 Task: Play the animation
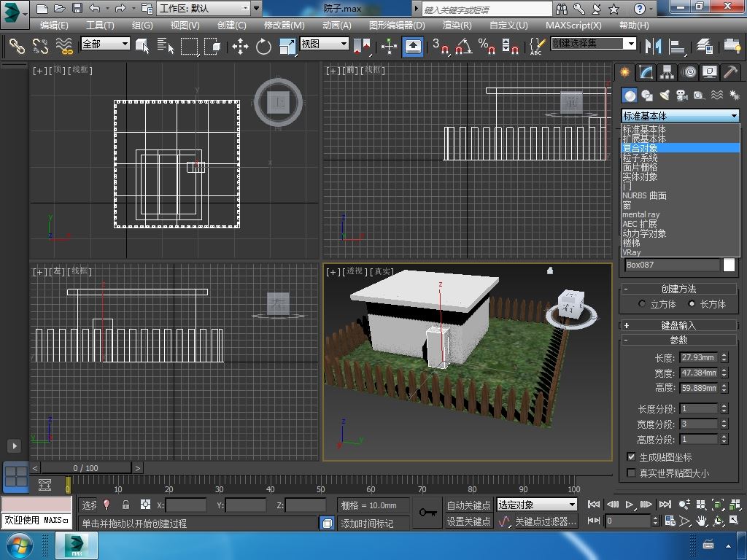point(630,505)
